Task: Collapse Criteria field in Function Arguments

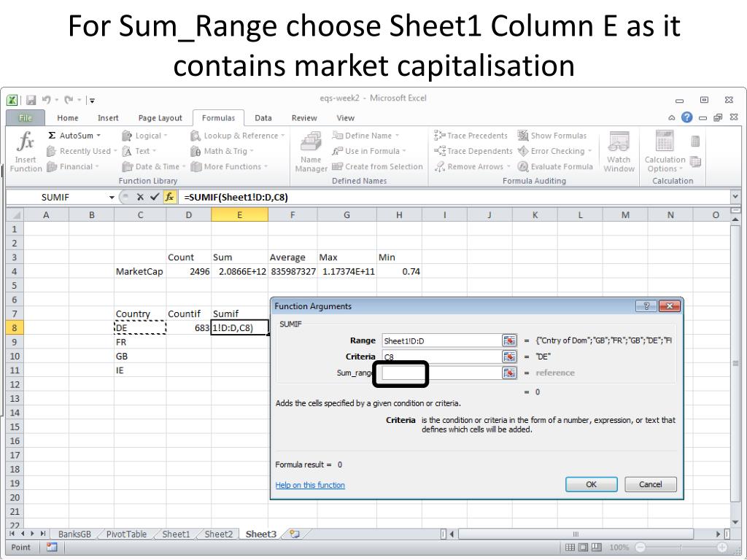Action: click(508, 357)
